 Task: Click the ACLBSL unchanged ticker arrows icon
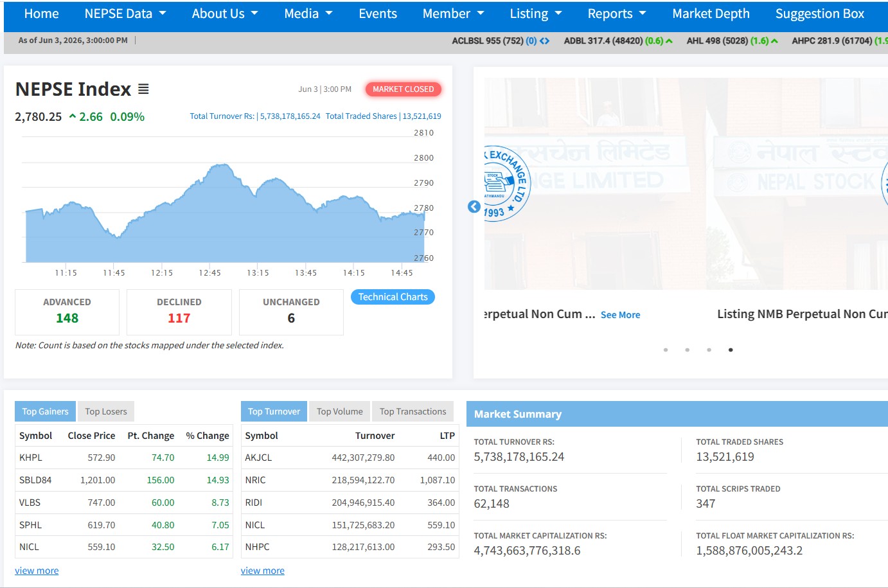(x=544, y=41)
